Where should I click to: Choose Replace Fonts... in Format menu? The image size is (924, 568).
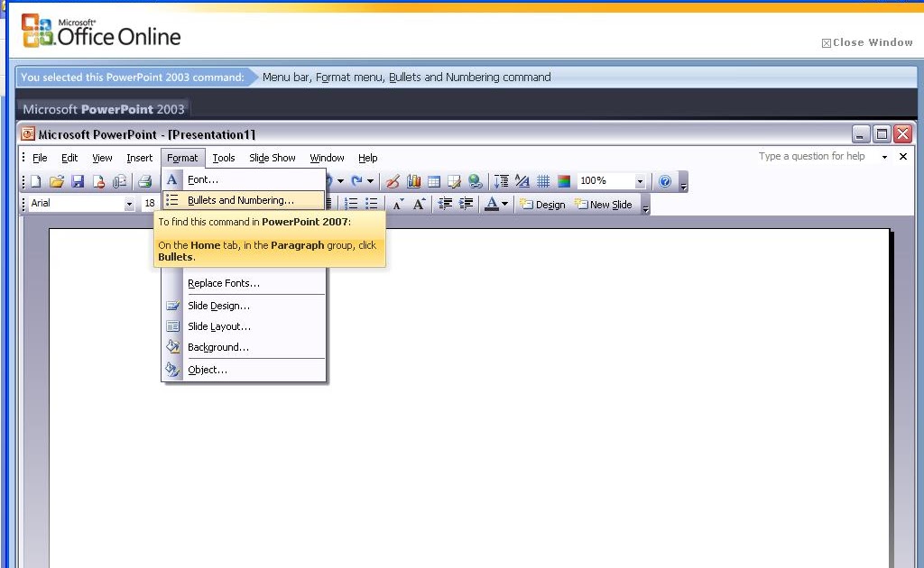[x=244, y=283]
